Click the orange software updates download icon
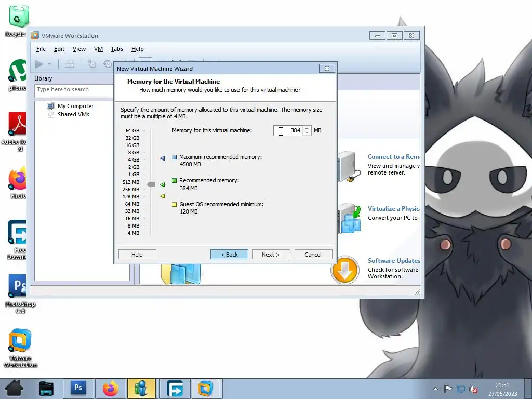532x399 pixels. [345, 270]
